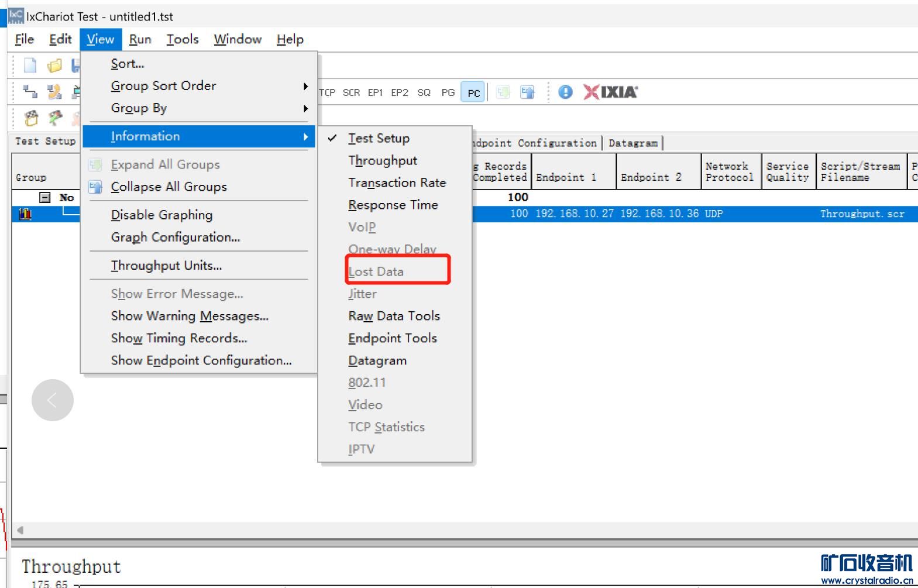Click the Endpoint 2 column header
This screenshot has height=588, width=918.
(x=658, y=171)
